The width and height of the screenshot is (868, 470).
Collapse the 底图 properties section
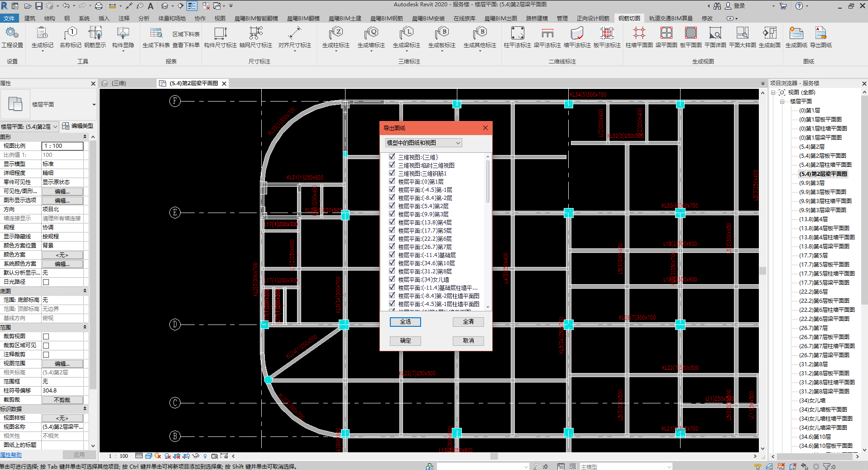(85, 291)
